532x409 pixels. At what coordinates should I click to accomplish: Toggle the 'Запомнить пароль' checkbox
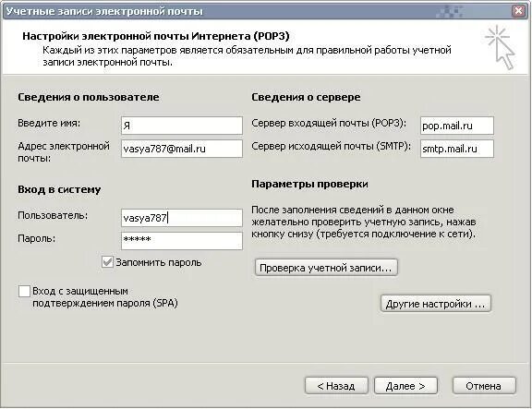[x=107, y=262]
